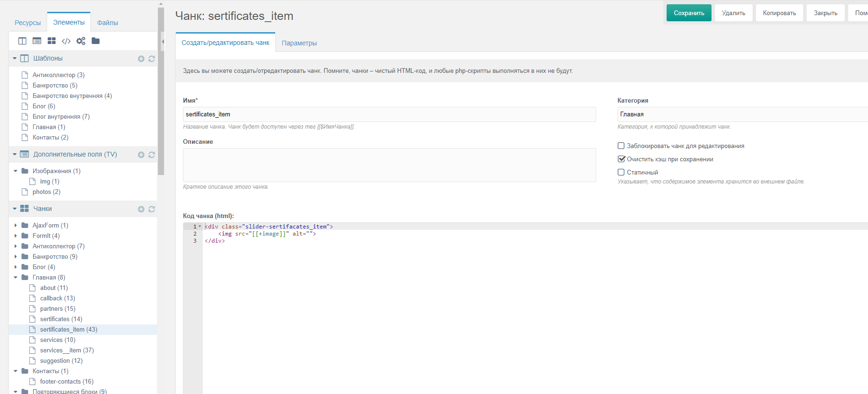Open the sertificates (14) chunk
Screen dimensions: 868x394
click(61, 319)
